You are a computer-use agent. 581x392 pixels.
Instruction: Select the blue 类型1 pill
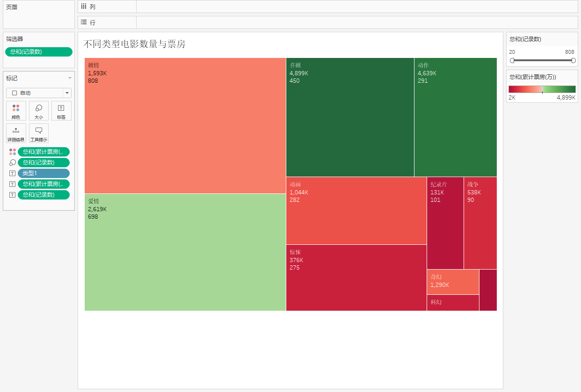(x=44, y=173)
